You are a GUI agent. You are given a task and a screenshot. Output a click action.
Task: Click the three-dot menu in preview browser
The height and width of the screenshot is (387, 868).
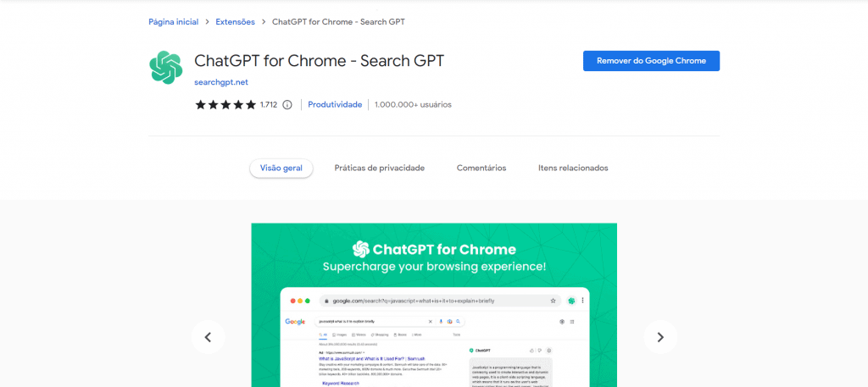[582, 301]
